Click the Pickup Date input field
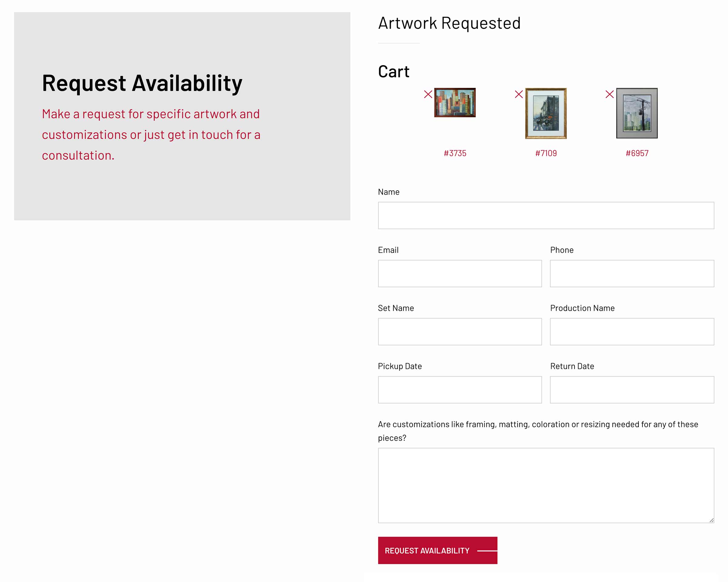This screenshot has height=582, width=728. pyautogui.click(x=460, y=389)
